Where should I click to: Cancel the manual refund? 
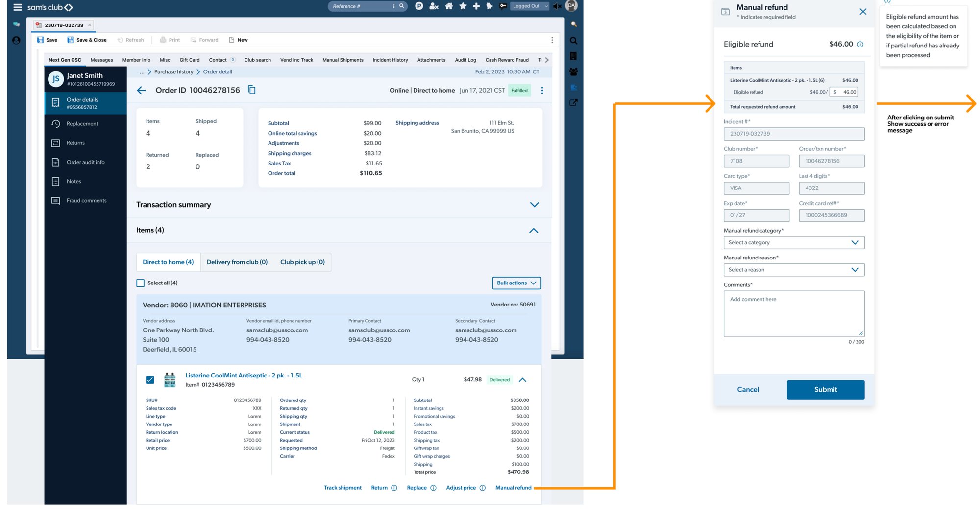click(748, 390)
